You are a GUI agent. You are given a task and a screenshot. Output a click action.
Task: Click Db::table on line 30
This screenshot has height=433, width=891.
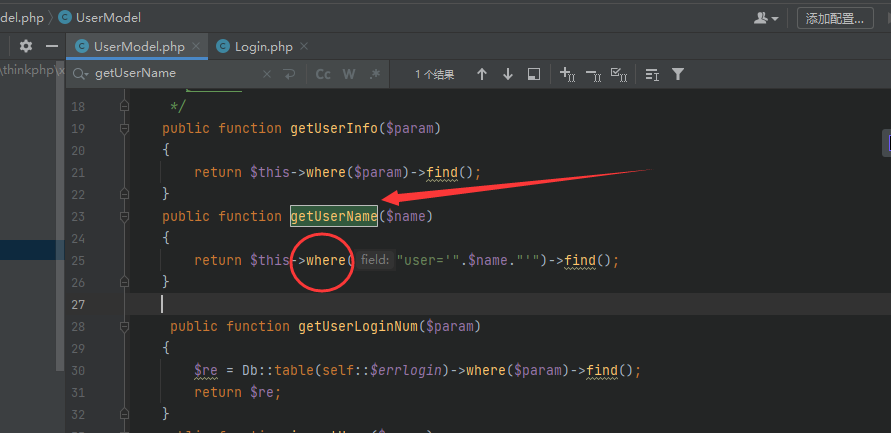[278, 370]
